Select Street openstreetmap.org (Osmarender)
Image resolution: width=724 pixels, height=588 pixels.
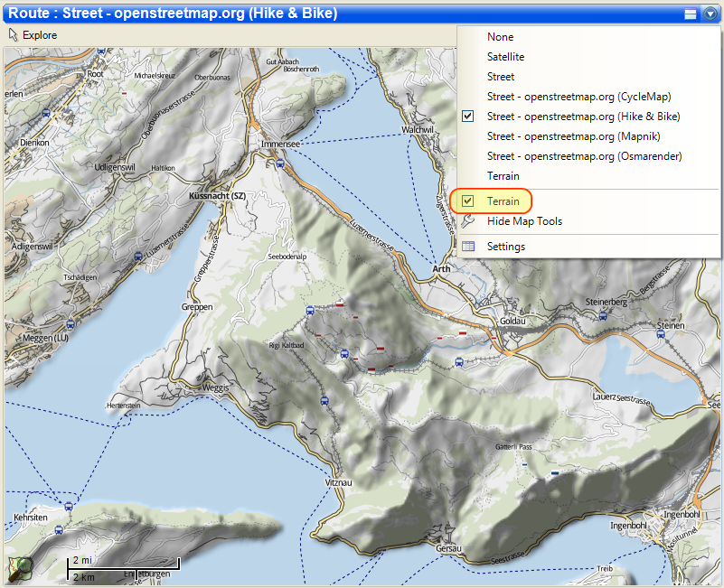[584, 156]
